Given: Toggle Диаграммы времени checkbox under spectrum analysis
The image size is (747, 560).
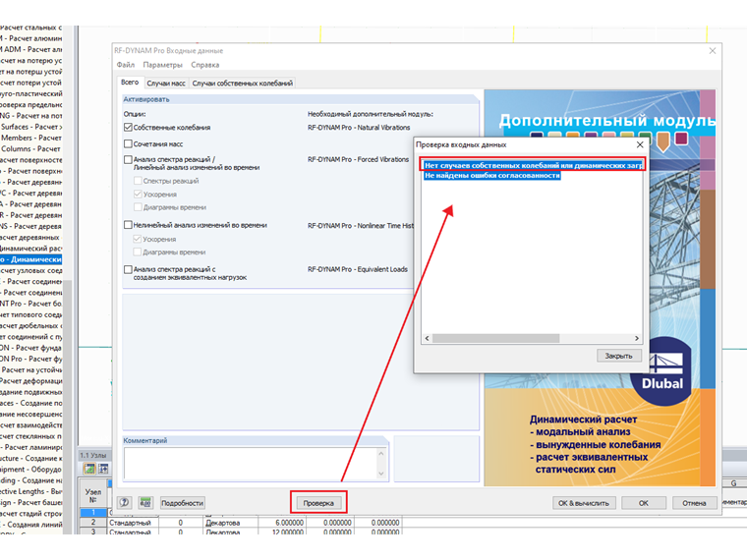Looking at the screenshot, I should click(x=138, y=206).
